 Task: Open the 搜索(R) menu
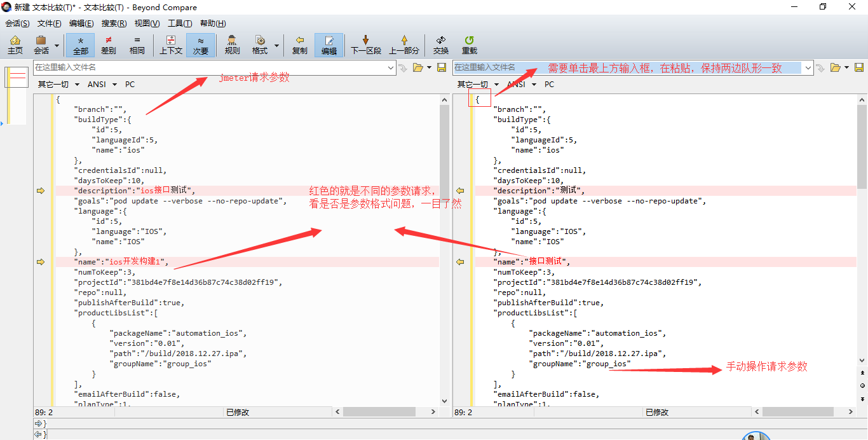[x=114, y=24]
